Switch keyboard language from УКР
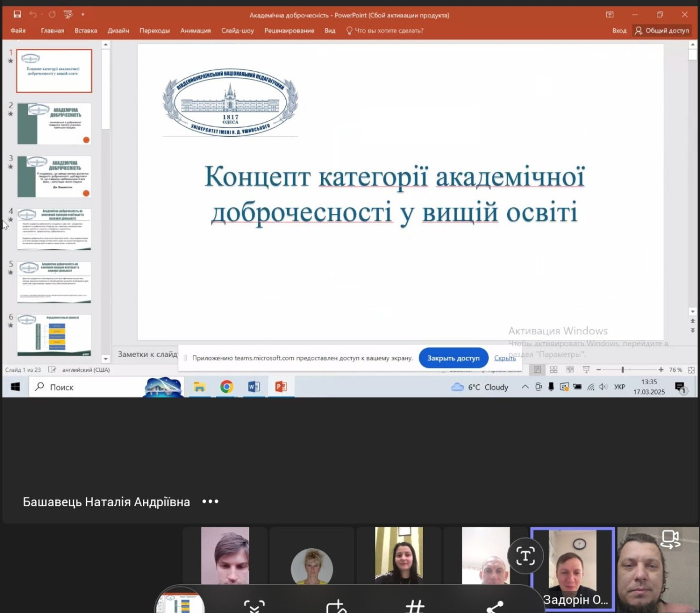This screenshot has height=613, width=700. coord(619,387)
